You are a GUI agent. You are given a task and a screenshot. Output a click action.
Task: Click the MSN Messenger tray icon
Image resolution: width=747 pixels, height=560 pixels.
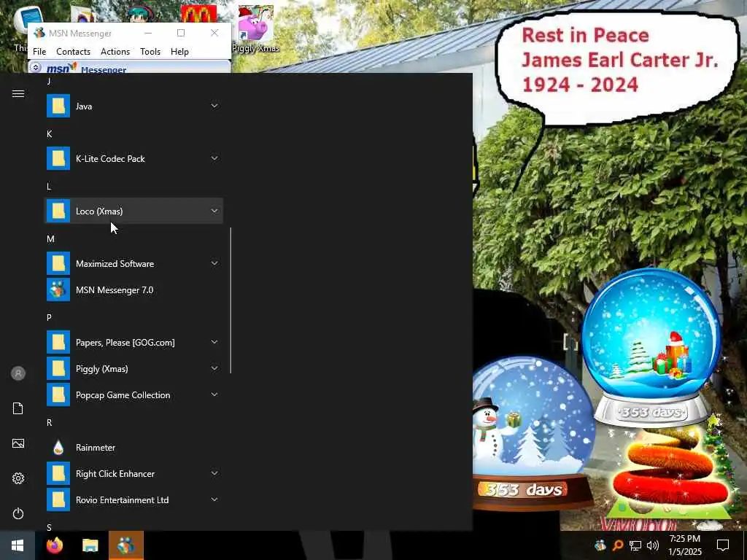coord(600,545)
